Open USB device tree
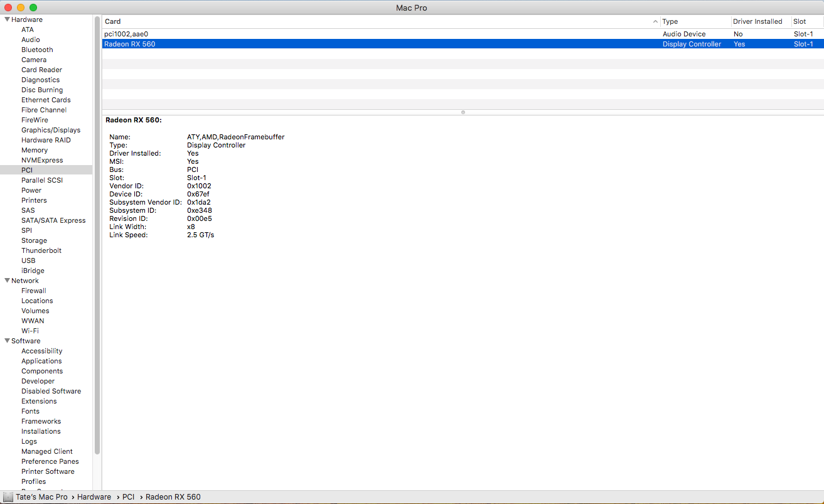Image resolution: width=824 pixels, height=504 pixels. pyautogui.click(x=28, y=260)
